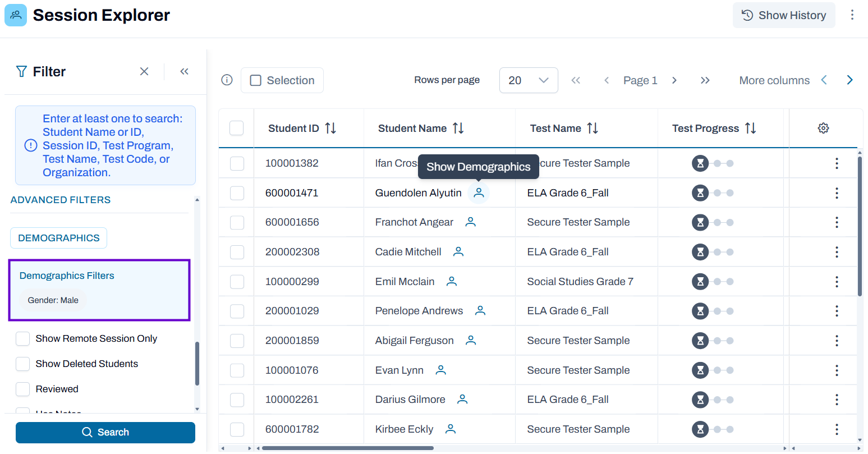
Task: Check the Reviewed filter option
Action: point(23,389)
